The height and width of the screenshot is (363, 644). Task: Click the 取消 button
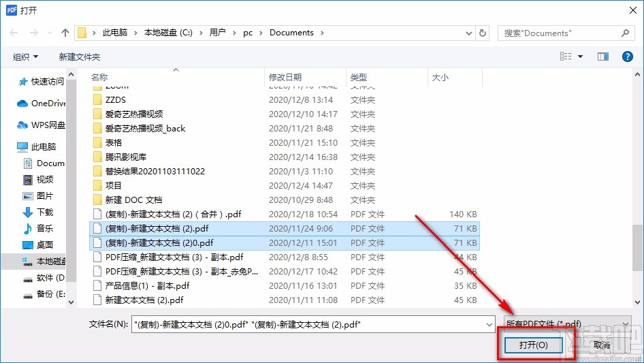coord(601,345)
